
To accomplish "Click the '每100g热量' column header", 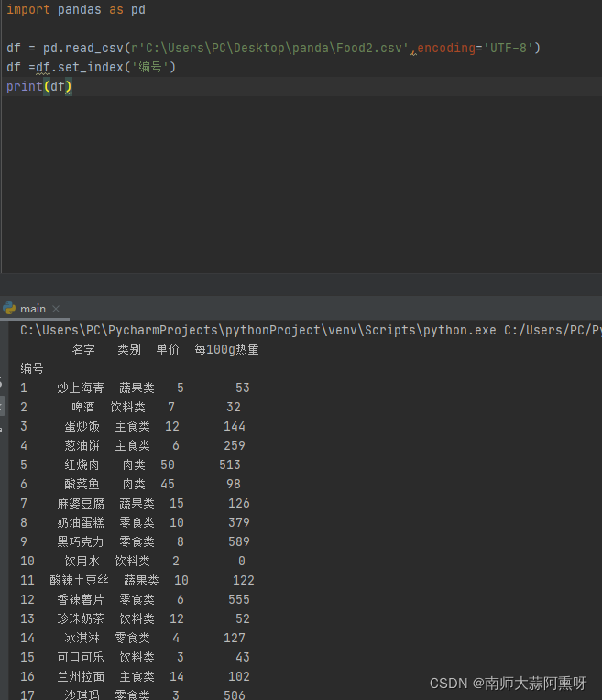I will (226, 349).
